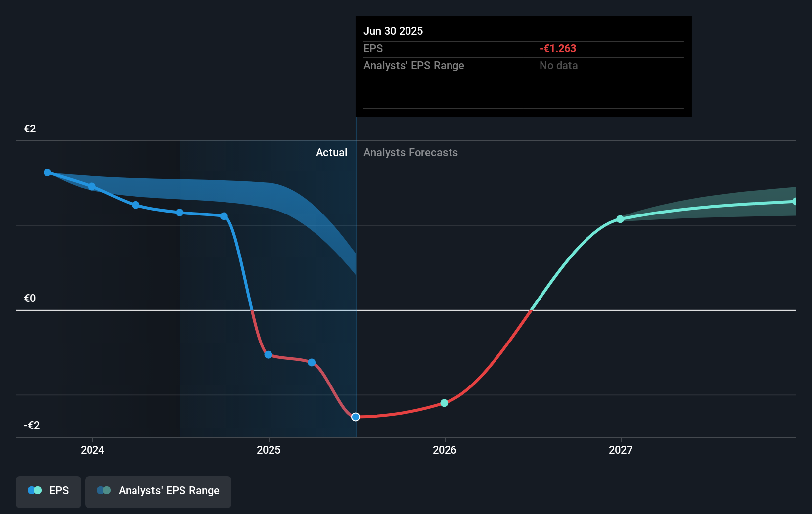812x514 pixels.
Task: Select the 2026 forecast data point
Action: click(445, 403)
